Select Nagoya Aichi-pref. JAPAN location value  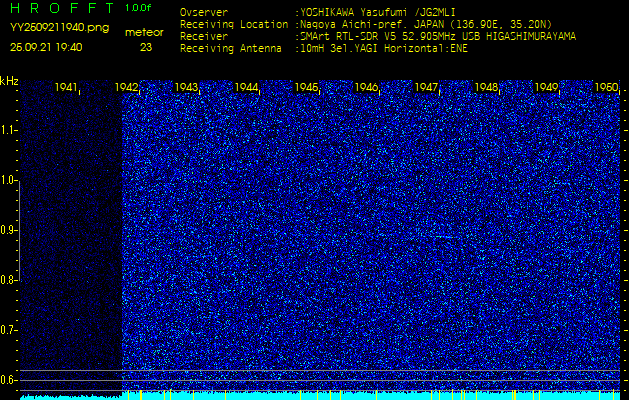[x=426, y=24]
